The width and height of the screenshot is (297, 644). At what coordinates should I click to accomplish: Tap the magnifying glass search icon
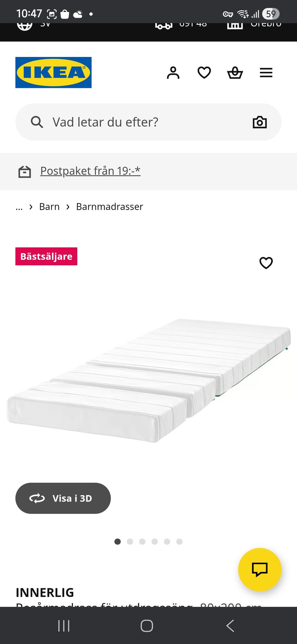[x=37, y=122]
